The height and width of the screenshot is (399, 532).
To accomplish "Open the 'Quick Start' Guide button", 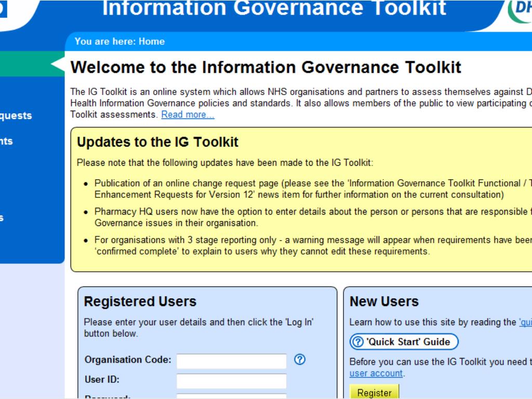I will [x=404, y=342].
